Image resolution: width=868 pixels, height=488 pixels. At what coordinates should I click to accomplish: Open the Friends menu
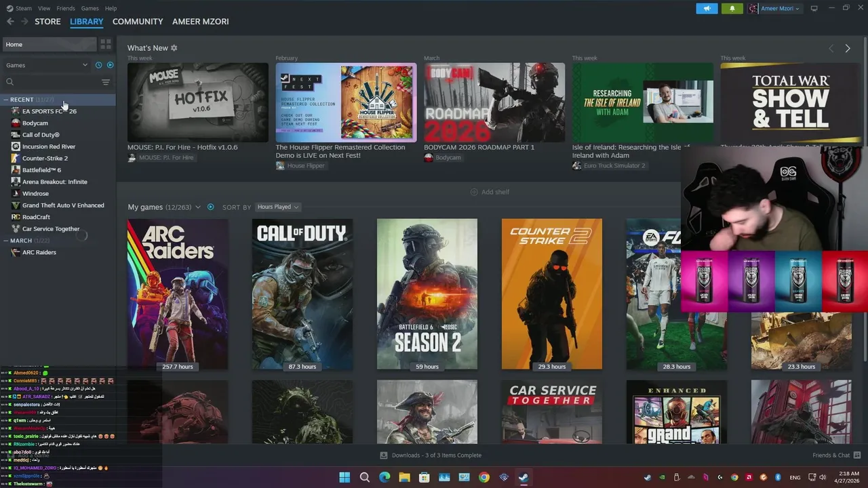[x=66, y=8]
